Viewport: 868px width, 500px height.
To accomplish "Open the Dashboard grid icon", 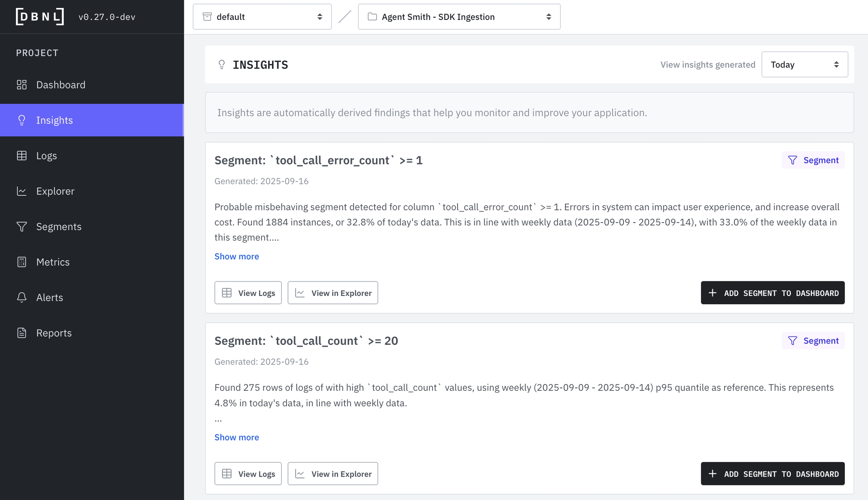I will click(x=22, y=85).
